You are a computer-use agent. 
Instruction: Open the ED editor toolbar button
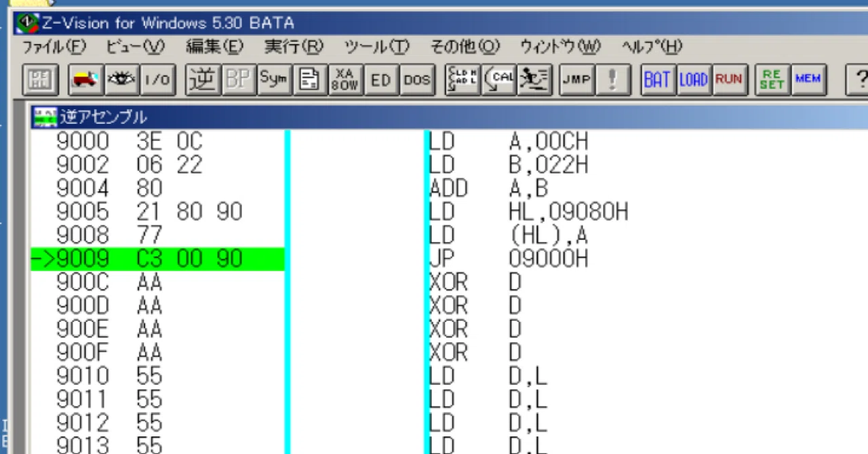(381, 80)
